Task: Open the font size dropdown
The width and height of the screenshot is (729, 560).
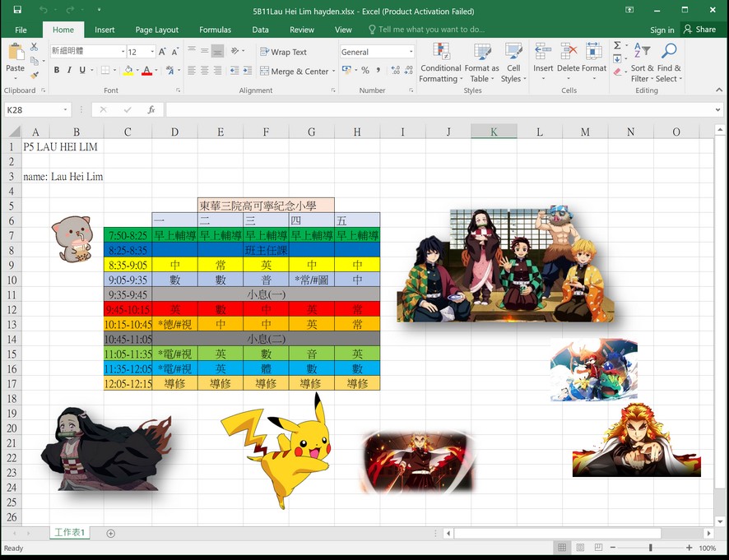Action: click(152, 52)
